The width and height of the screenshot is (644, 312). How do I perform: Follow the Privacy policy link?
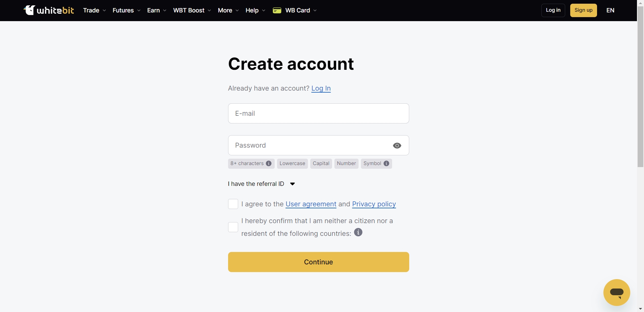click(x=374, y=204)
